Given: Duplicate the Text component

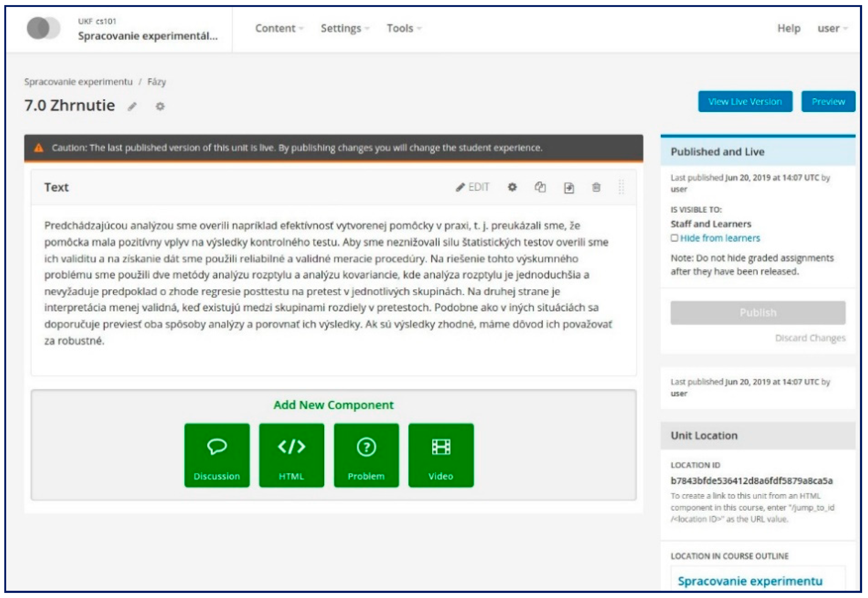Looking at the screenshot, I should pos(540,187).
